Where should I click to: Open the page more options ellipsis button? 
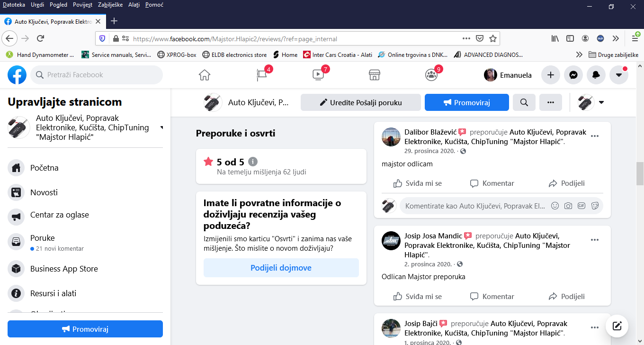point(551,102)
